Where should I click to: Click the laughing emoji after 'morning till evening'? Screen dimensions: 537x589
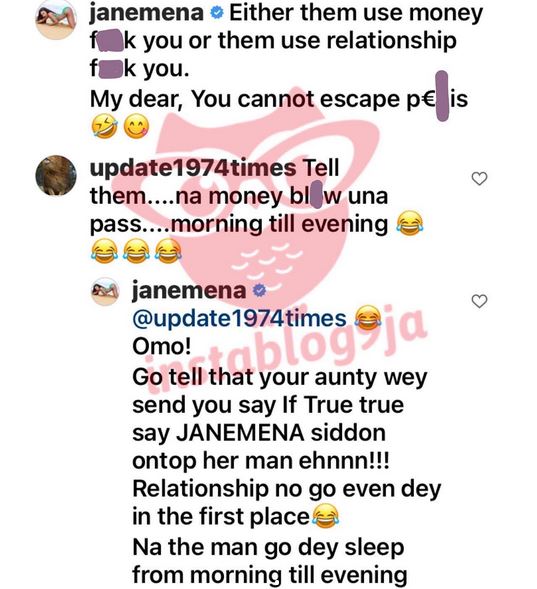pyautogui.click(x=410, y=224)
